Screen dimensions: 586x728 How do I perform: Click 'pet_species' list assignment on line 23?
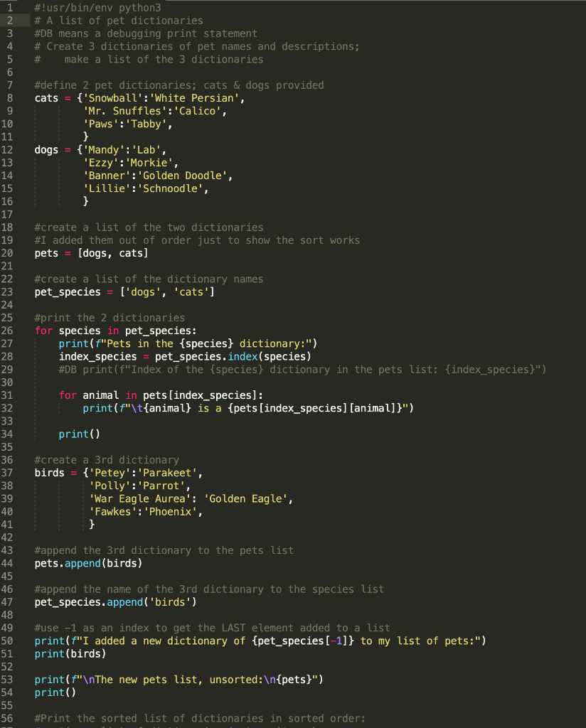124,292
